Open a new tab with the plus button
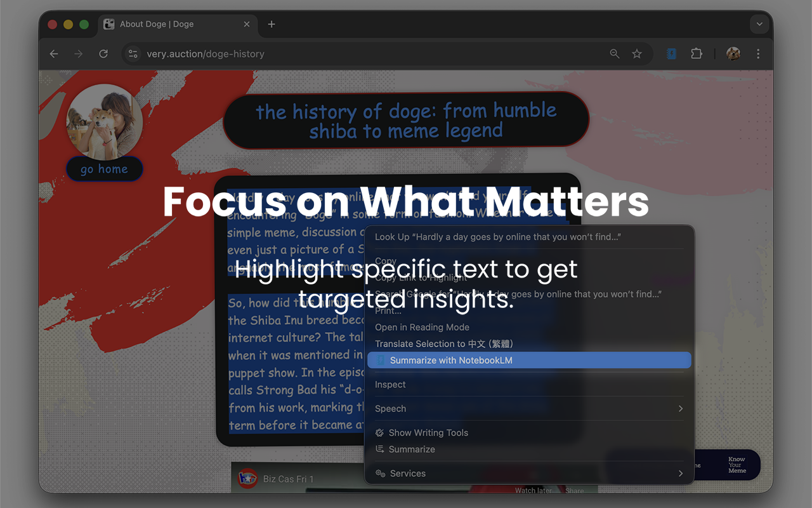This screenshot has height=508, width=812. (x=272, y=24)
